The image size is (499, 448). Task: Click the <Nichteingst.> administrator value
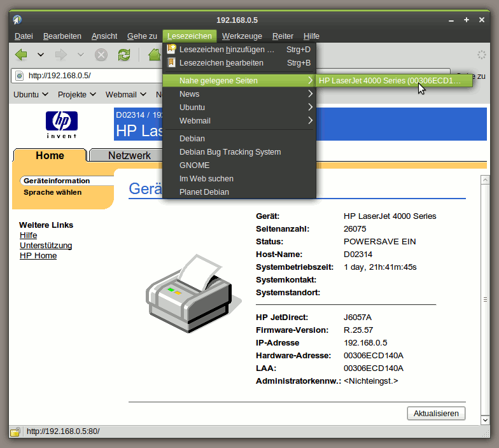370,381
